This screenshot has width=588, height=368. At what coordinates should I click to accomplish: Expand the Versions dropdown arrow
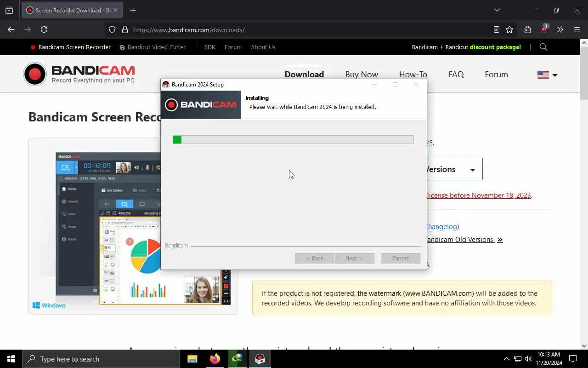(472, 170)
